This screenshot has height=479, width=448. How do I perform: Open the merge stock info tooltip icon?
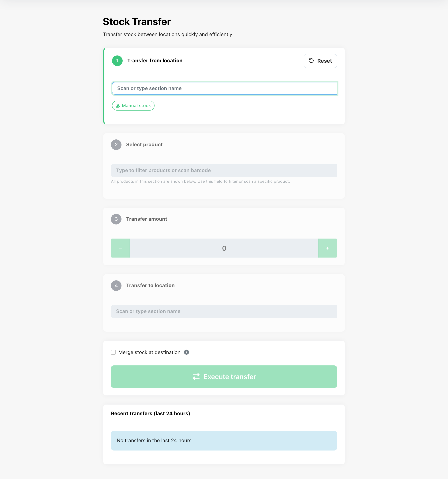point(186,352)
